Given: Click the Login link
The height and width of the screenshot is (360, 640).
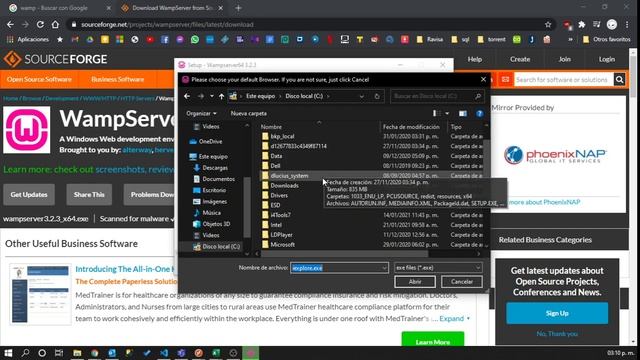Looking at the screenshot, I should point(607,59).
